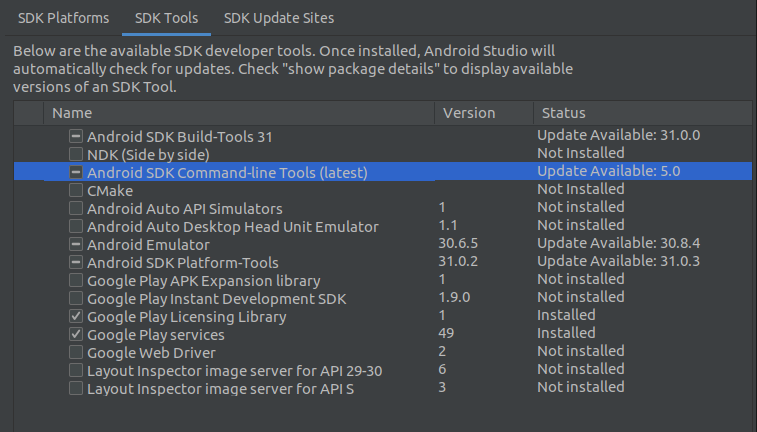
Task: Select 'Android SDK Platform-Tools' row label
Action: tap(182, 263)
